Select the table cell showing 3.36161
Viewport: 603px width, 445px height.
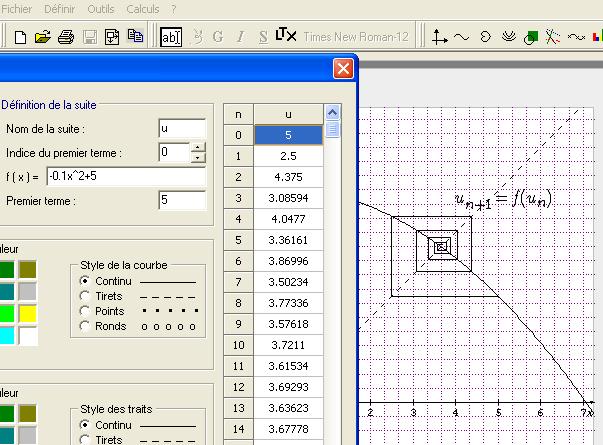click(288, 240)
